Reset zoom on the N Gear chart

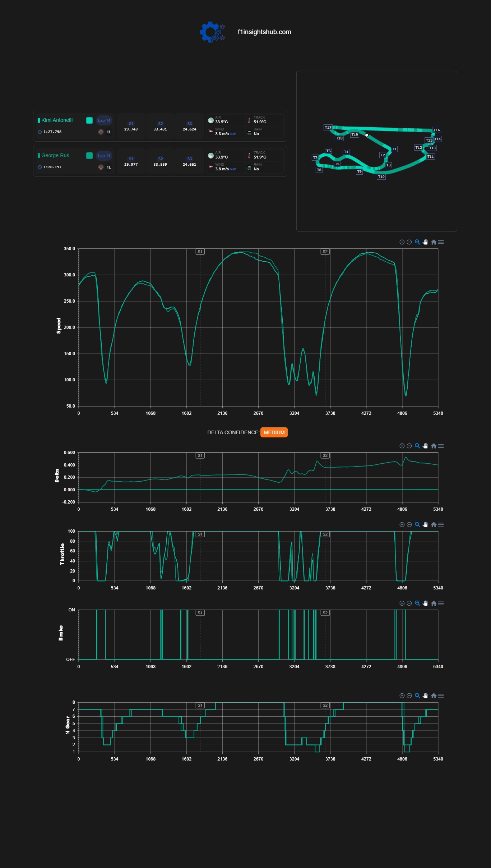click(434, 696)
